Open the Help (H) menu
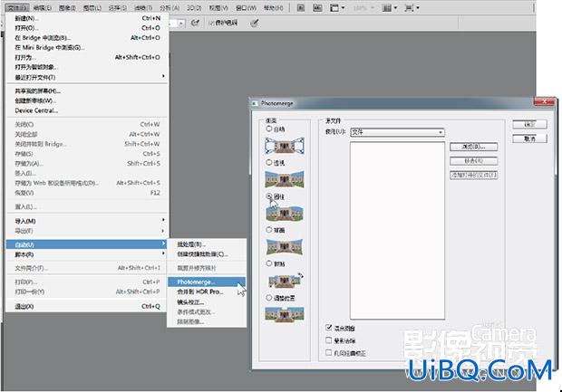This screenshot has height=392, width=562. [x=273, y=8]
